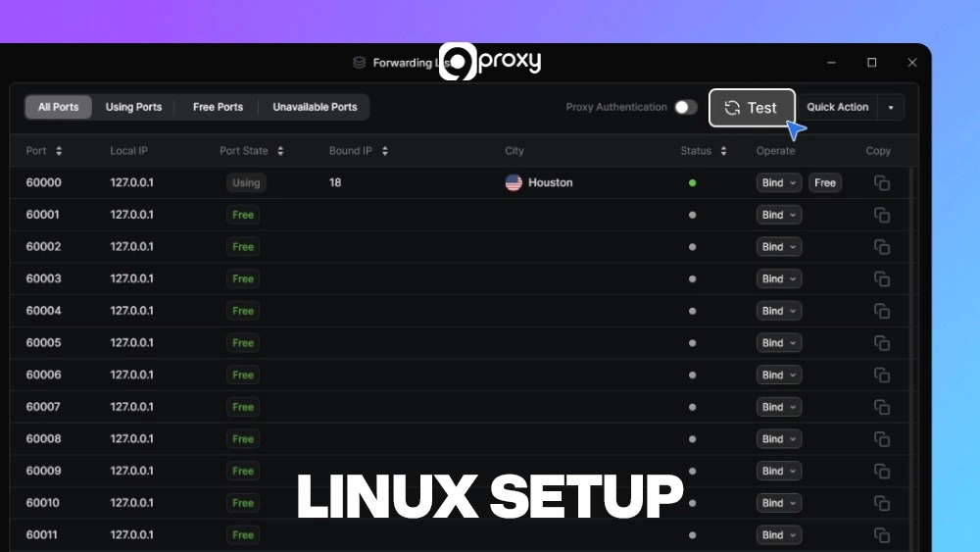
Task: Sort table by Status column
Action: [724, 151]
